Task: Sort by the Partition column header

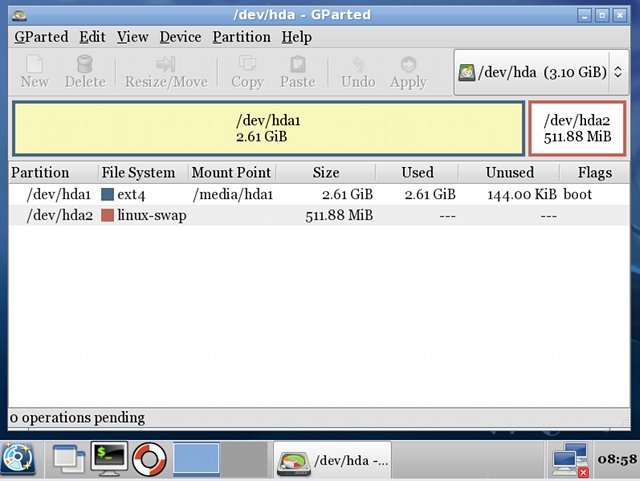Action: [x=53, y=172]
